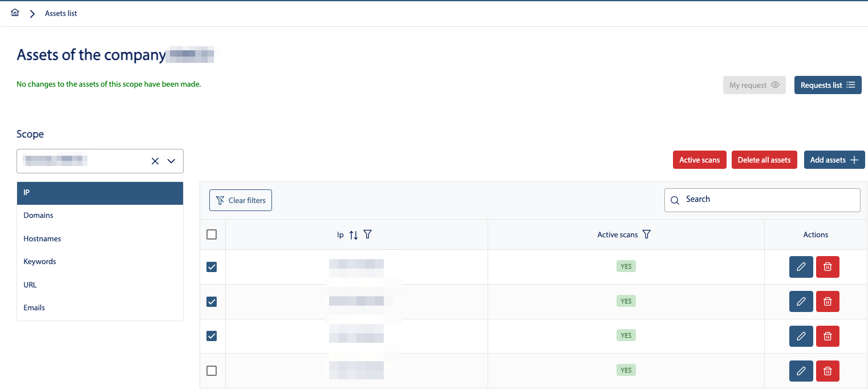The width and height of the screenshot is (868, 389).
Task: Edit the third IP asset row
Action: (x=801, y=337)
